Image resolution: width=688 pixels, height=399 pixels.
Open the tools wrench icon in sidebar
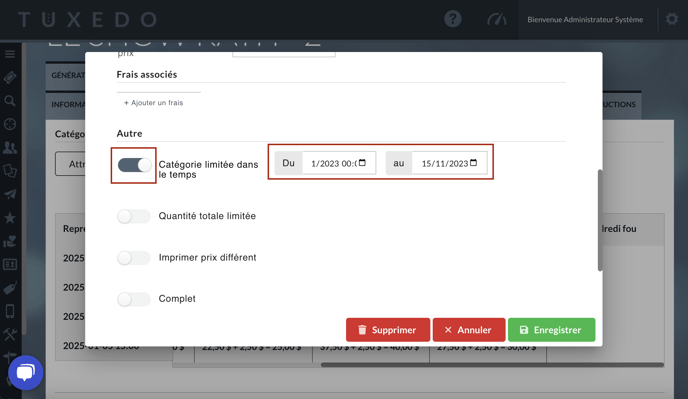pyautogui.click(x=10, y=334)
